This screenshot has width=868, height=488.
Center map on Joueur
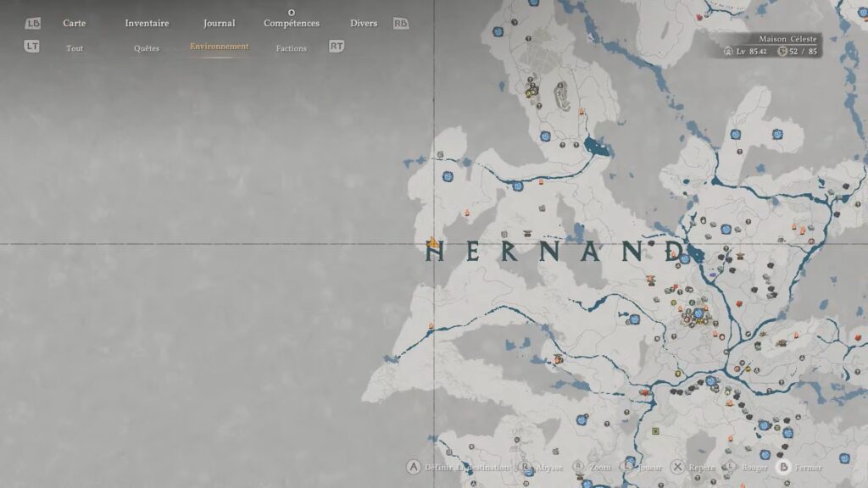650,468
